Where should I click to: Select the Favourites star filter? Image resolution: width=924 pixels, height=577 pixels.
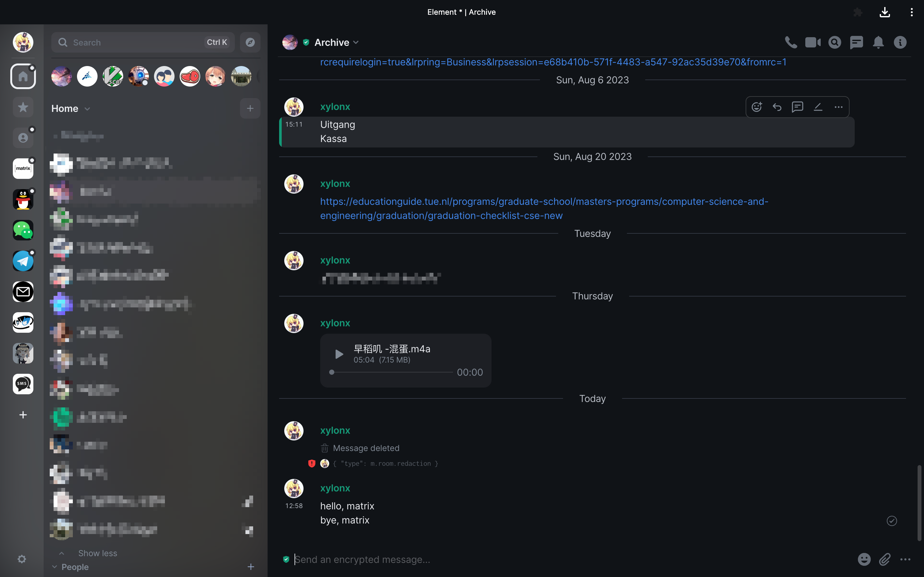tap(23, 107)
